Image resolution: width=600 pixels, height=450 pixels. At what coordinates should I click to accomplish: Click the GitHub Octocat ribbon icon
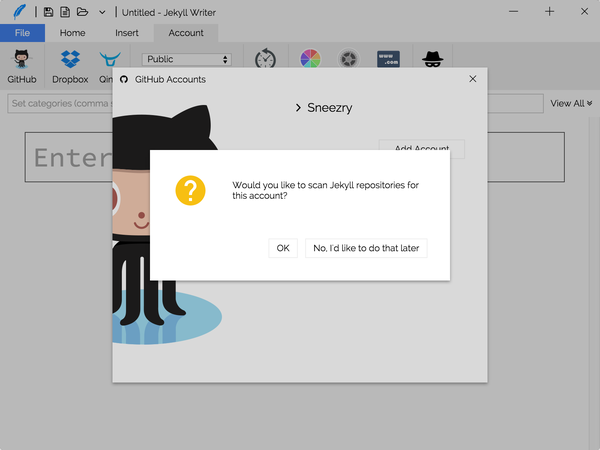tap(21, 59)
